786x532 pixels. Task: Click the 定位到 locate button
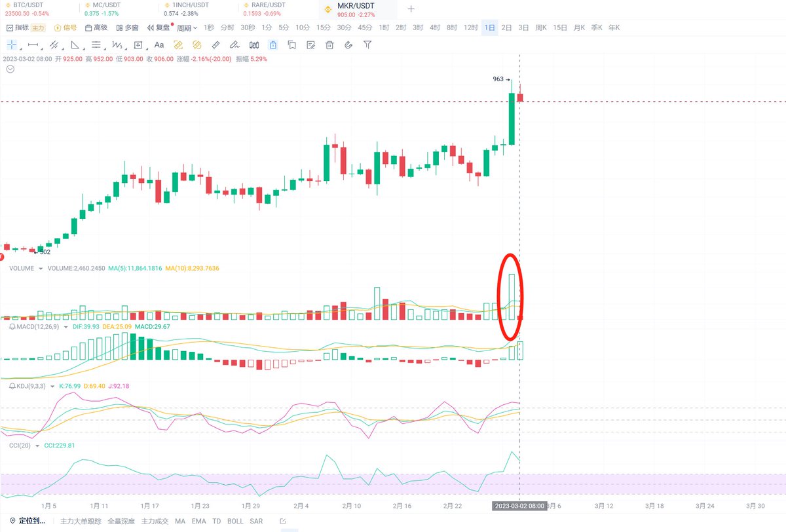[28, 522]
